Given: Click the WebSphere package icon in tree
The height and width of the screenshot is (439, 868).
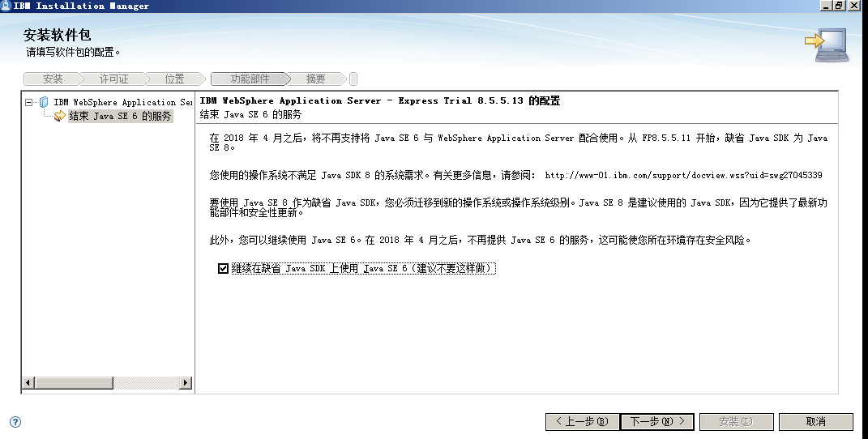Looking at the screenshot, I should pos(45,102).
